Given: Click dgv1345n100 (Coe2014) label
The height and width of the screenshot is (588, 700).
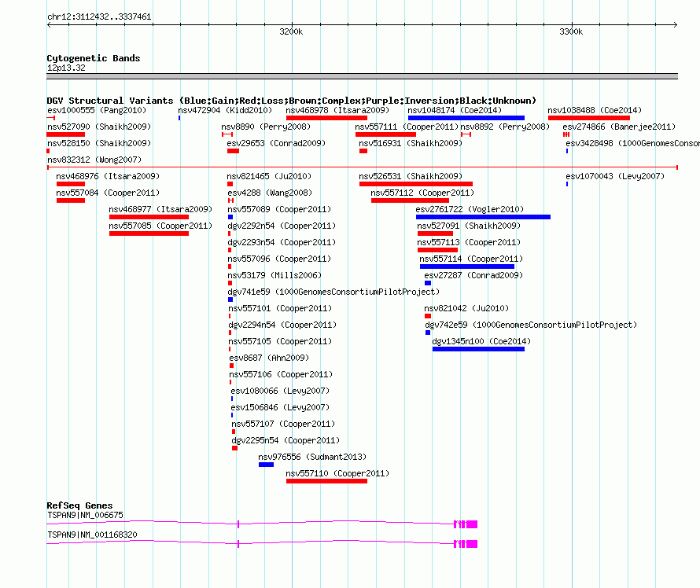Looking at the screenshot, I should coord(481,341).
